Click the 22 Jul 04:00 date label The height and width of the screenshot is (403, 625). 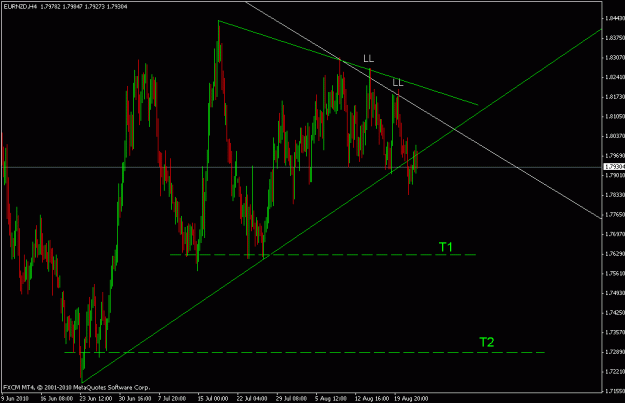(252, 398)
